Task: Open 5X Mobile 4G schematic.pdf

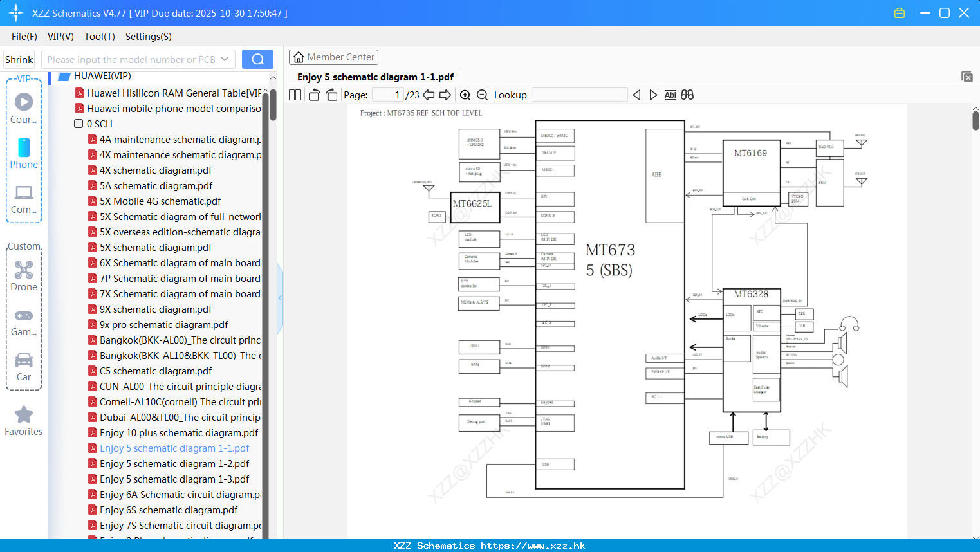Action: (x=154, y=201)
